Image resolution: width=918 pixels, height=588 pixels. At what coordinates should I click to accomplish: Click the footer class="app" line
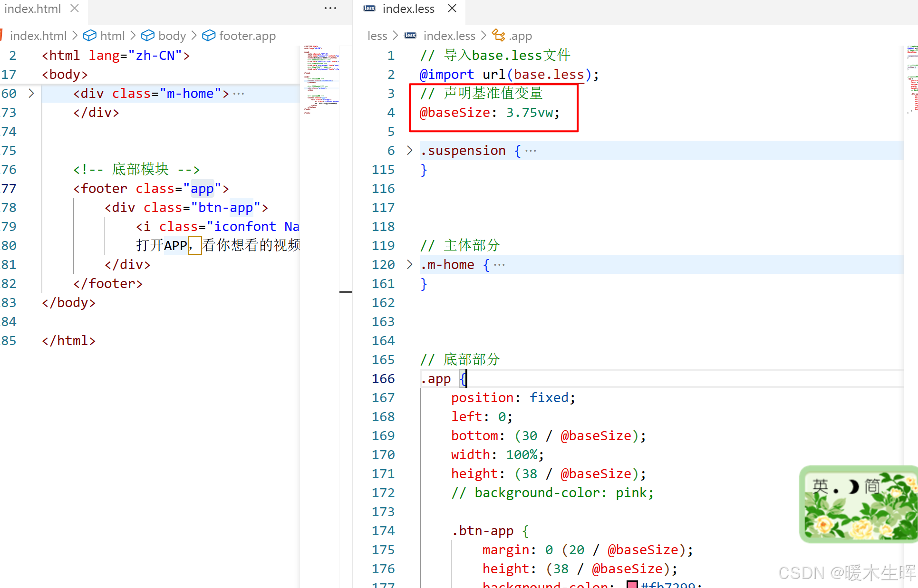click(x=151, y=188)
